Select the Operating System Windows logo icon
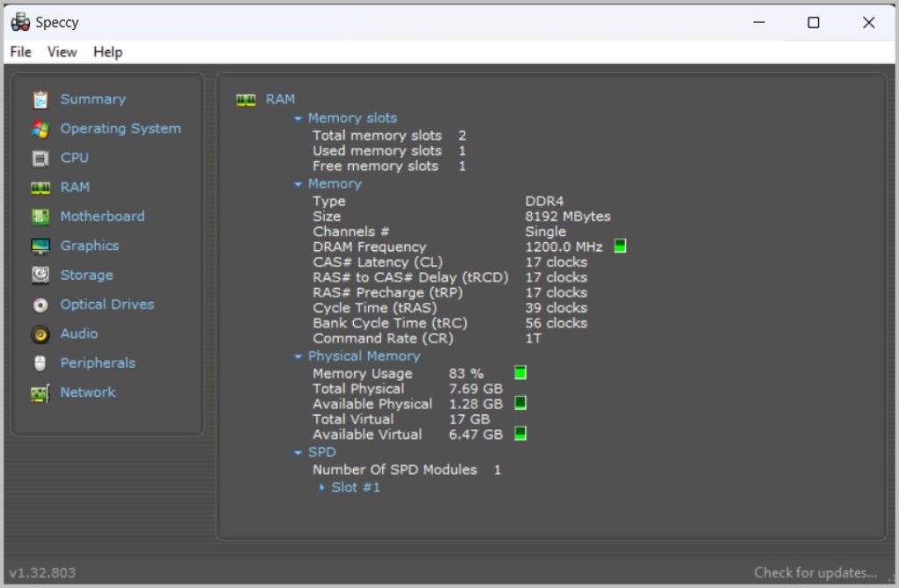This screenshot has height=588, width=899. coord(40,129)
